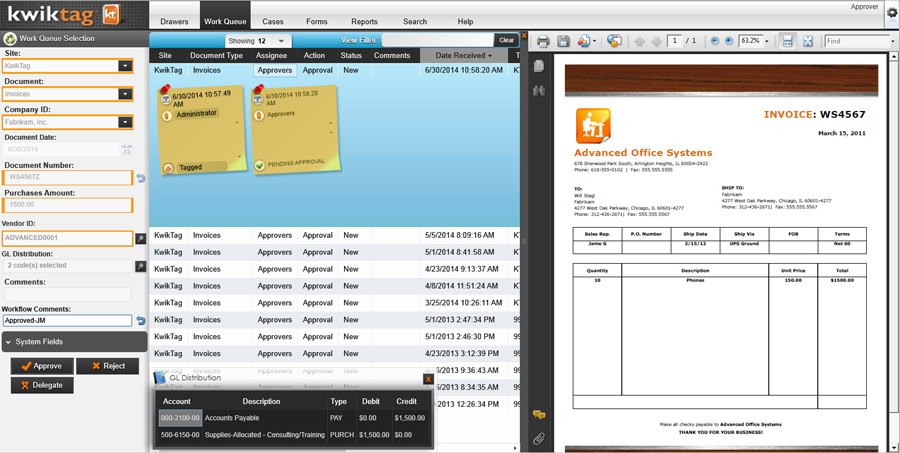
Task: Go to next PDF page arrow
Action: (655, 41)
